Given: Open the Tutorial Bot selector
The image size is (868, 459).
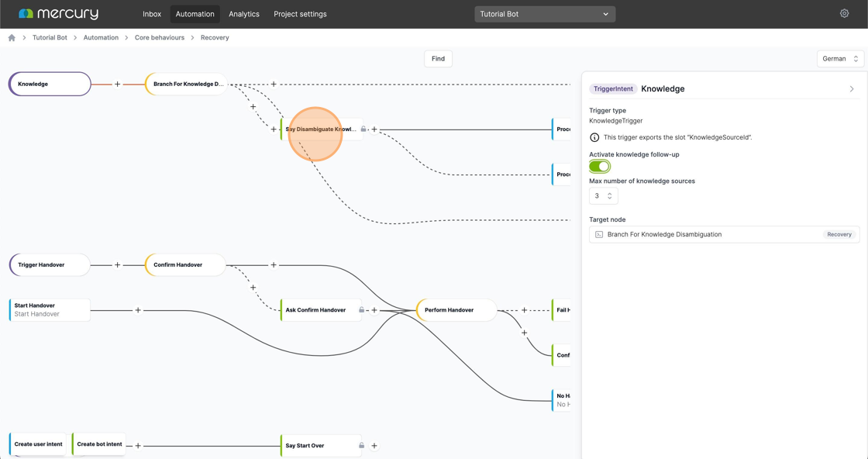Looking at the screenshot, I should pyautogui.click(x=545, y=13).
